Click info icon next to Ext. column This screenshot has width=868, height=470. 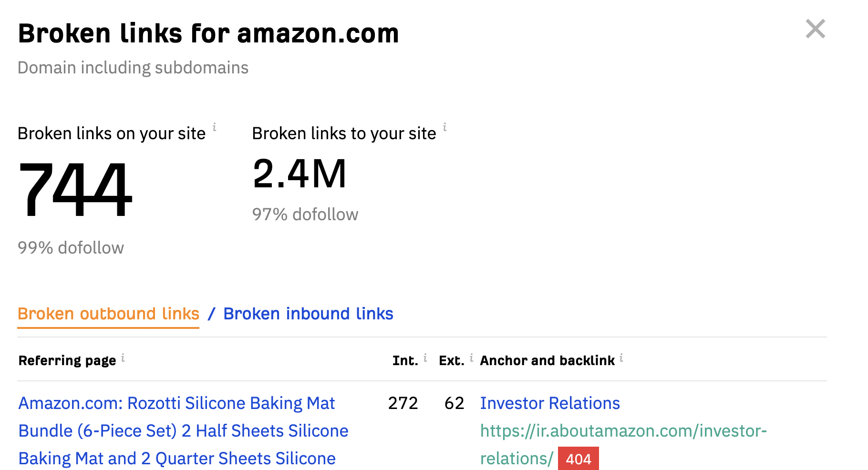click(x=472, y=358)
